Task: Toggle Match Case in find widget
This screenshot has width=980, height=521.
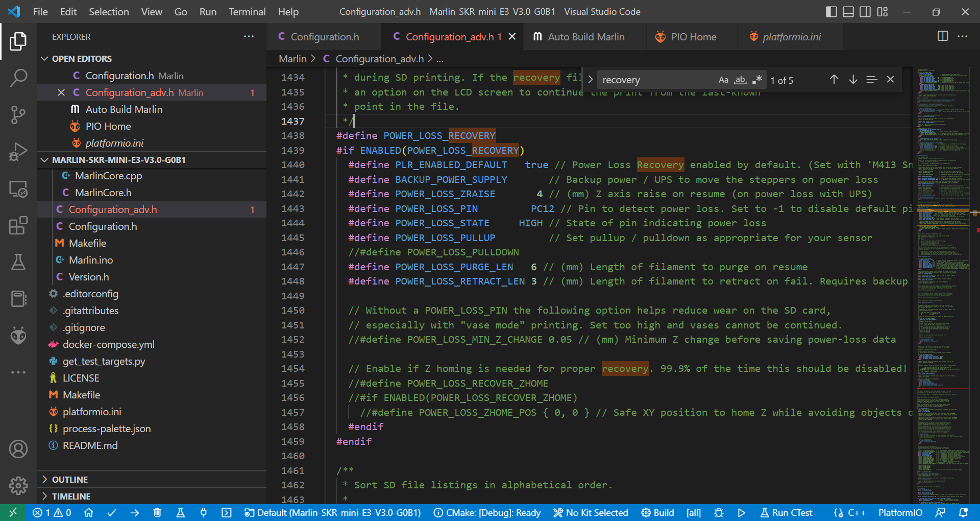Action: click(x=723, y=80)
